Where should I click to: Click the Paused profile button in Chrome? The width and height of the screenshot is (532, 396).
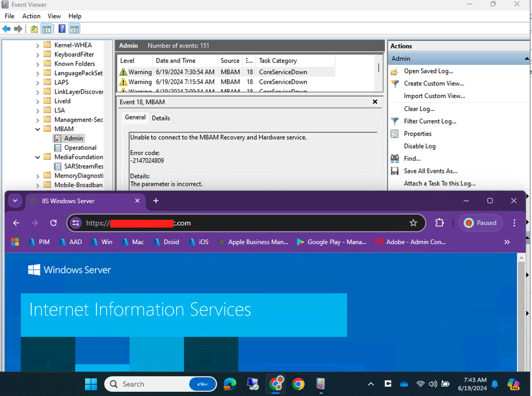click(x=480, y=223)
